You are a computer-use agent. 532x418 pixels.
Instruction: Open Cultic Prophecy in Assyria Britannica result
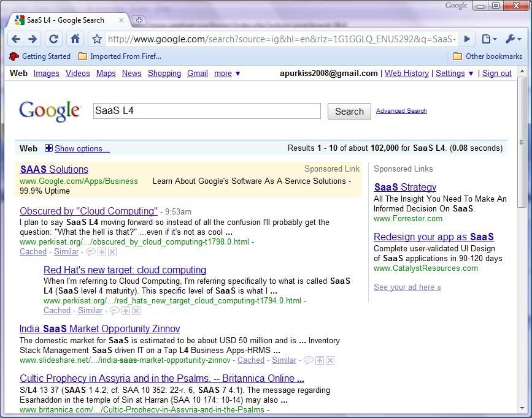[162, 378]
